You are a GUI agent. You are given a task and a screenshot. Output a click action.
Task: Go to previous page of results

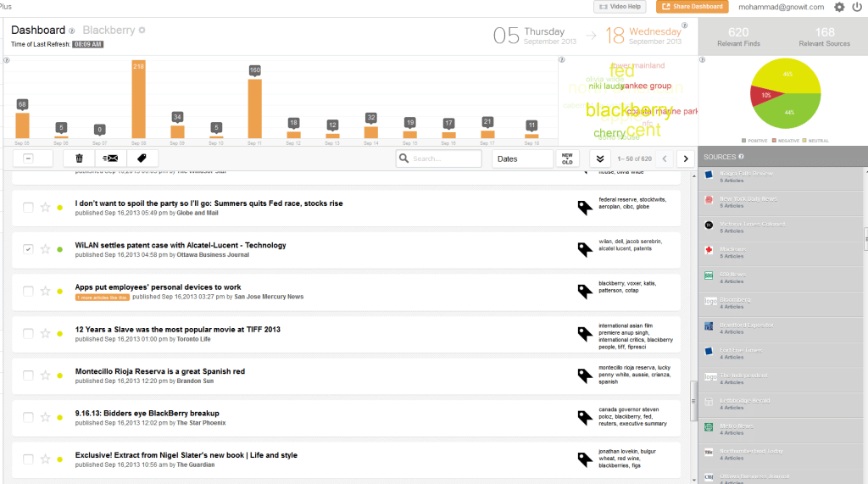[x=665, y=159]
